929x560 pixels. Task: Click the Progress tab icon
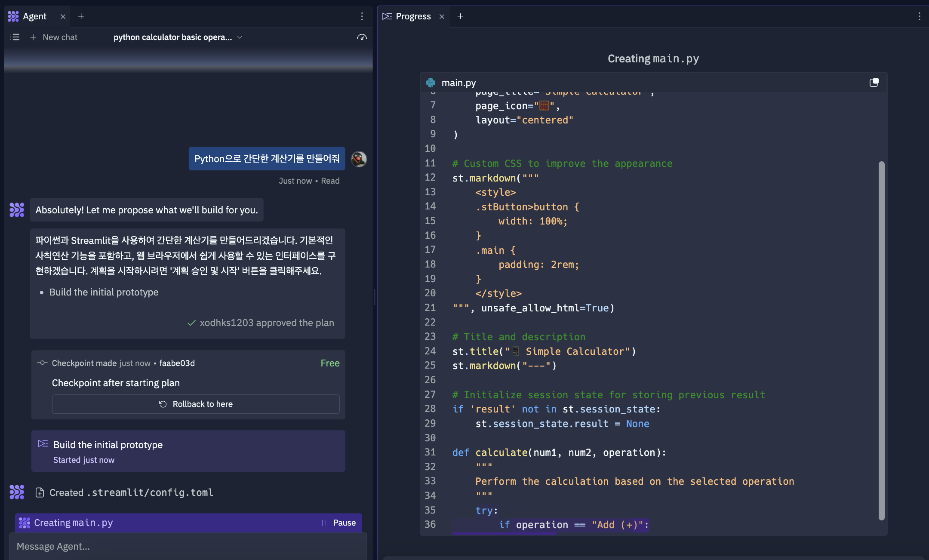click(388, 16)
